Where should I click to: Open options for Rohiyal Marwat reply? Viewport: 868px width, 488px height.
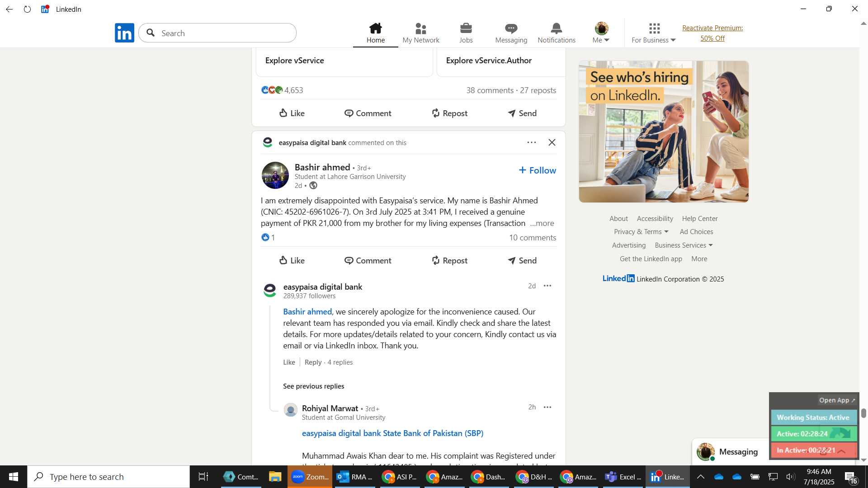[x=547, y=407]
